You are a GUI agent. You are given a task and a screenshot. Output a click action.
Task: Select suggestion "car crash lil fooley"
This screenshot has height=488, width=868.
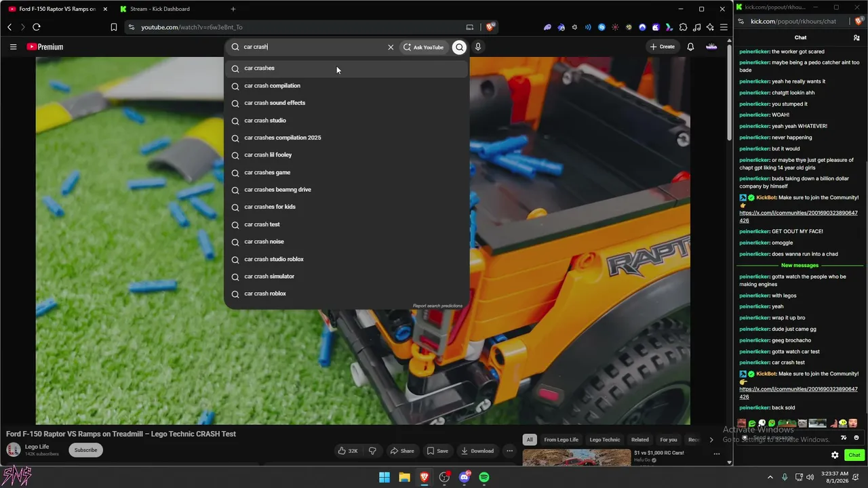pyautogui.click(x=347, y=155)
